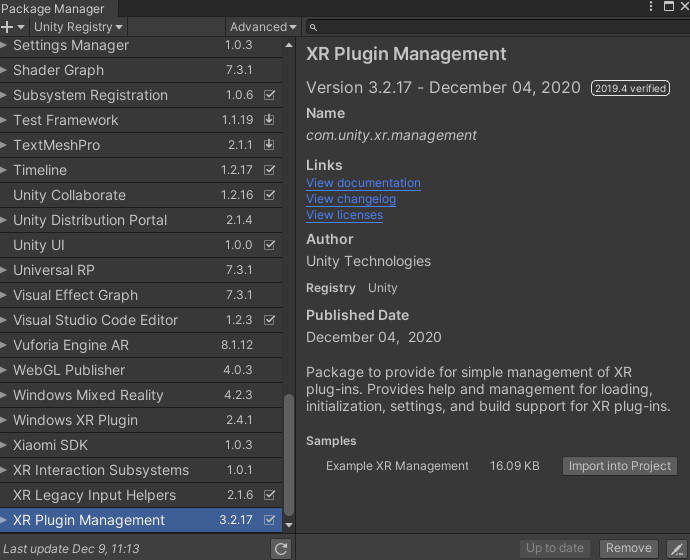Click the 2019.4 verified badge
690x560 pixels.
(630, 88)
